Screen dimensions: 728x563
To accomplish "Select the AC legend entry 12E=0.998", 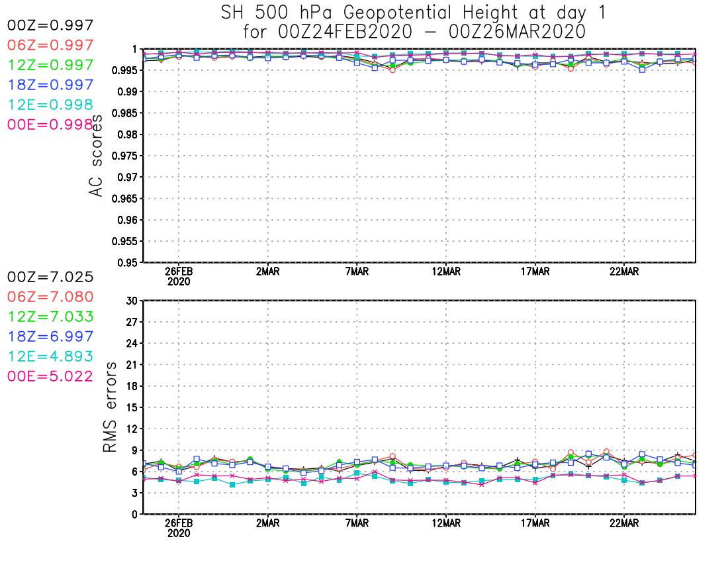I will (x=50, y=105).
